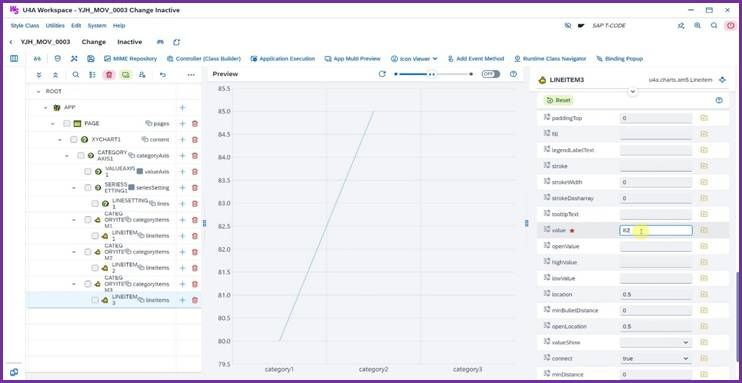
Task: Collapse the PAGE tree node
Action: [53, 124]
